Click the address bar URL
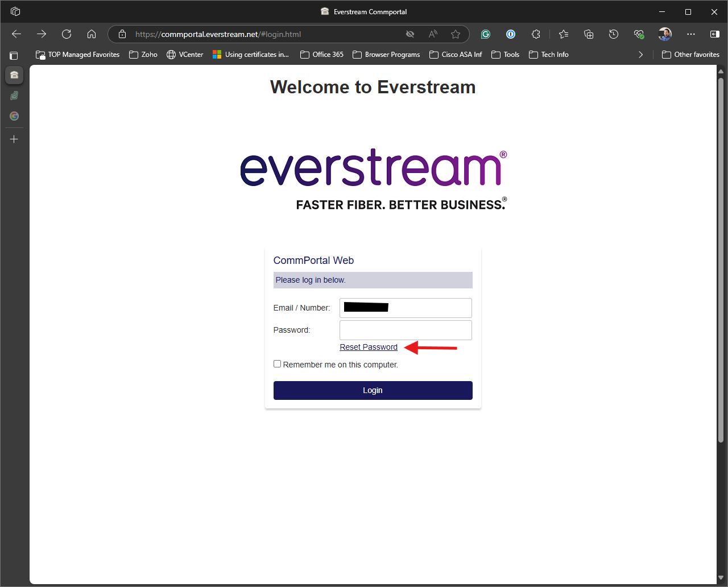This screenshot has height=587, width=728. pyautogui.click(x=218, y=34)
